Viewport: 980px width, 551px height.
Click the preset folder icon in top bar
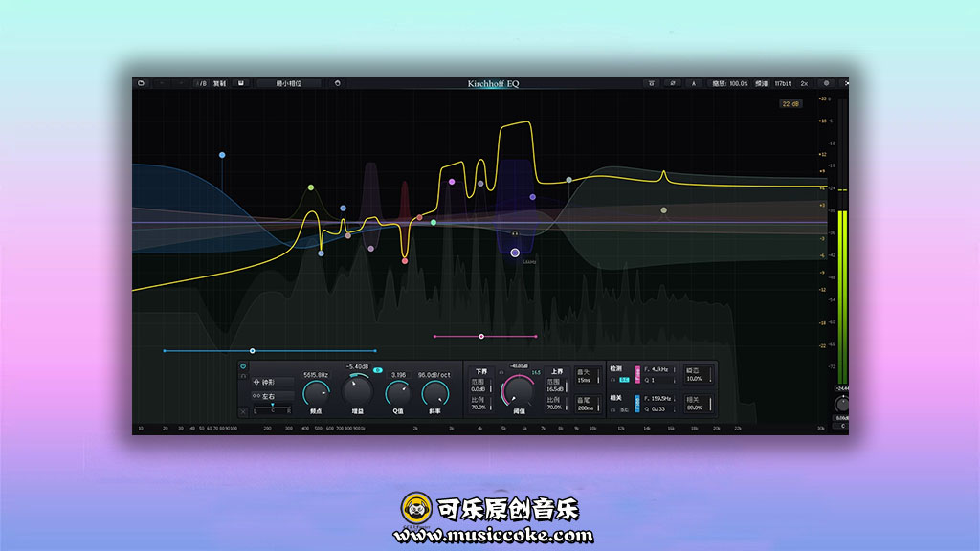(x=142, y=83)
